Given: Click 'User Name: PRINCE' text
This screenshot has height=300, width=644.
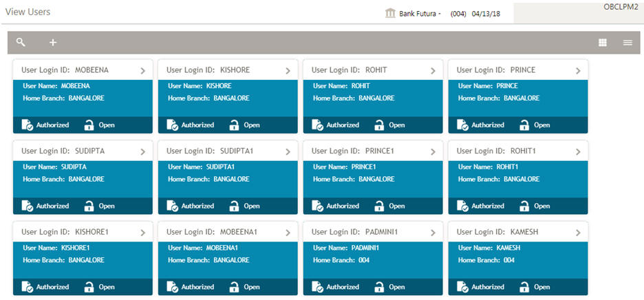Looking at the screenshot, I should (488, 86).
